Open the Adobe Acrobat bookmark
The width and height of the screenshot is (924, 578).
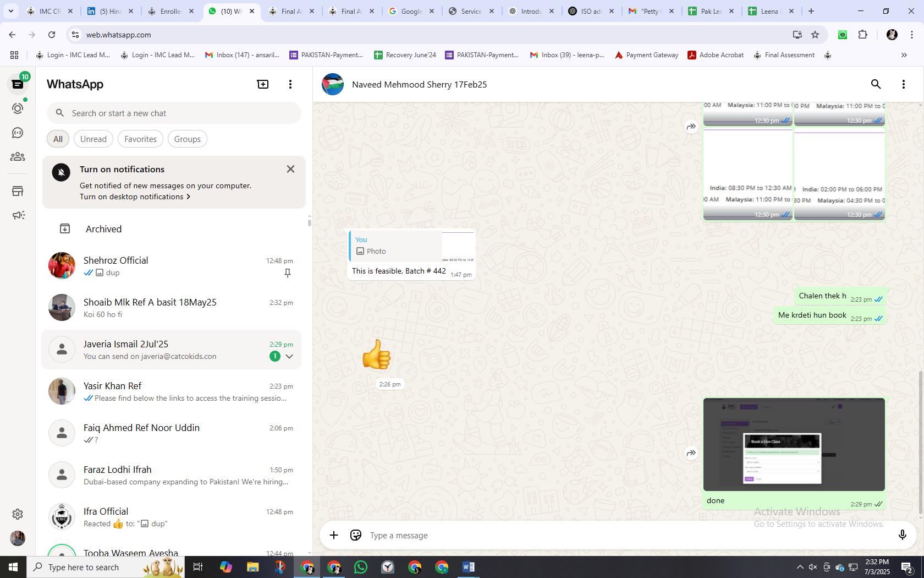coord(716,55)
